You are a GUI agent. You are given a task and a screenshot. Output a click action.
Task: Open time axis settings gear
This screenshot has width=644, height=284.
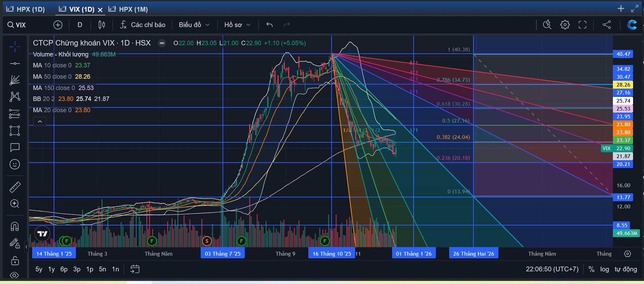(628, 254)
